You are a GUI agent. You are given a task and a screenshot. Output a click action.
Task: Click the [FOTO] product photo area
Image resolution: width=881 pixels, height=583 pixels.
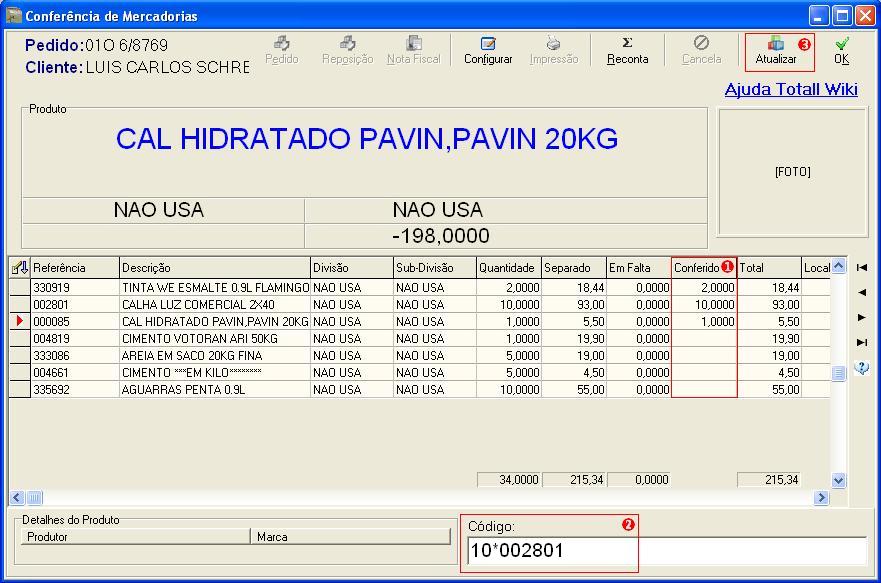tap(793, 171)
